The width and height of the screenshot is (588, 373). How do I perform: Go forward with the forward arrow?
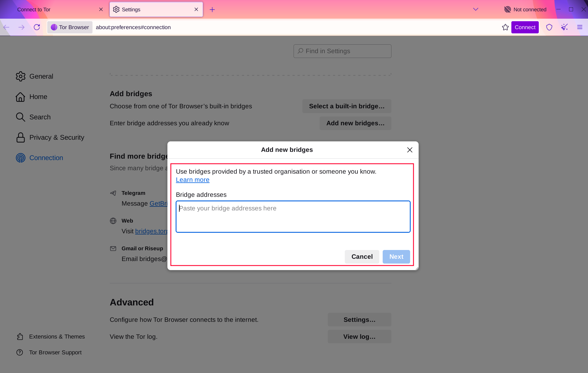(21, 27)
